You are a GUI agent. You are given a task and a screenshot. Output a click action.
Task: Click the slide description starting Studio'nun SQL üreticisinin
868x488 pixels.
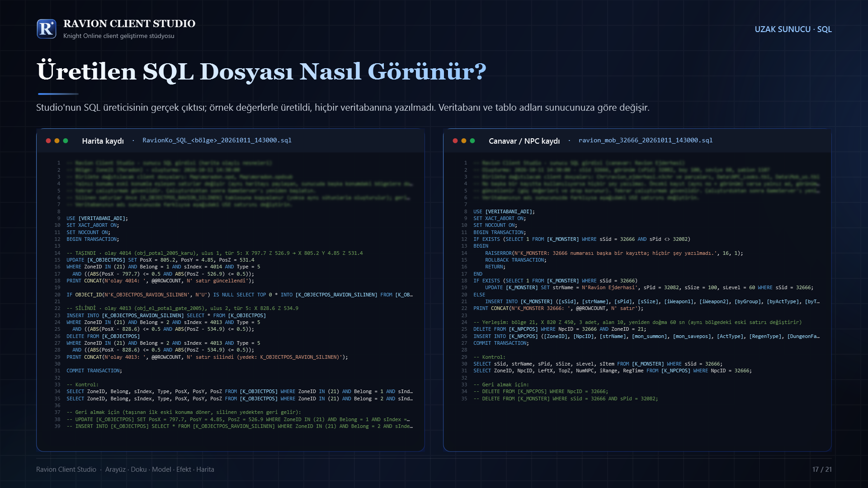tap(343, 108)
